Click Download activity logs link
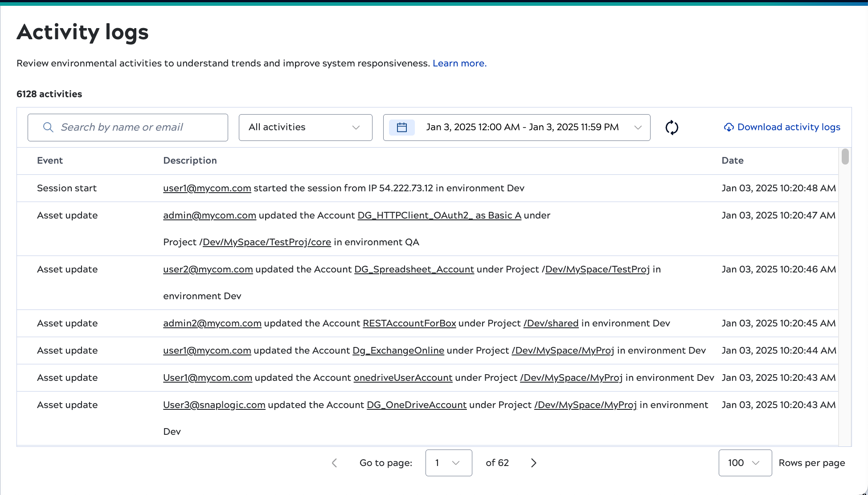The width and height of the screenshot is (868, 495). [788, 127]
